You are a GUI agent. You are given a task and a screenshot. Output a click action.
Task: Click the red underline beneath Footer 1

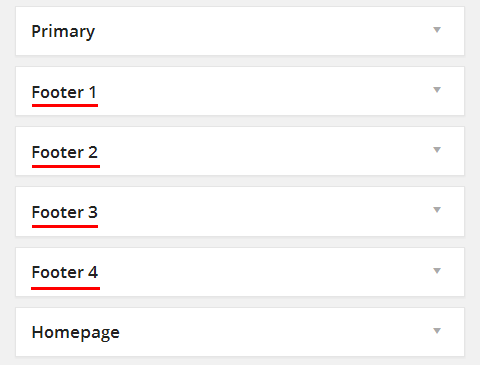pos(65,105)
